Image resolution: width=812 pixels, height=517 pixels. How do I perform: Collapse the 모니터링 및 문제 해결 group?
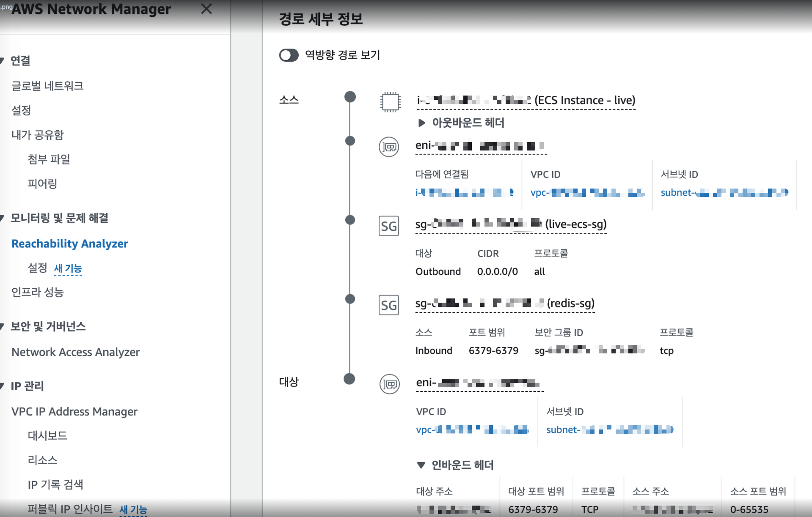(2, 218)
